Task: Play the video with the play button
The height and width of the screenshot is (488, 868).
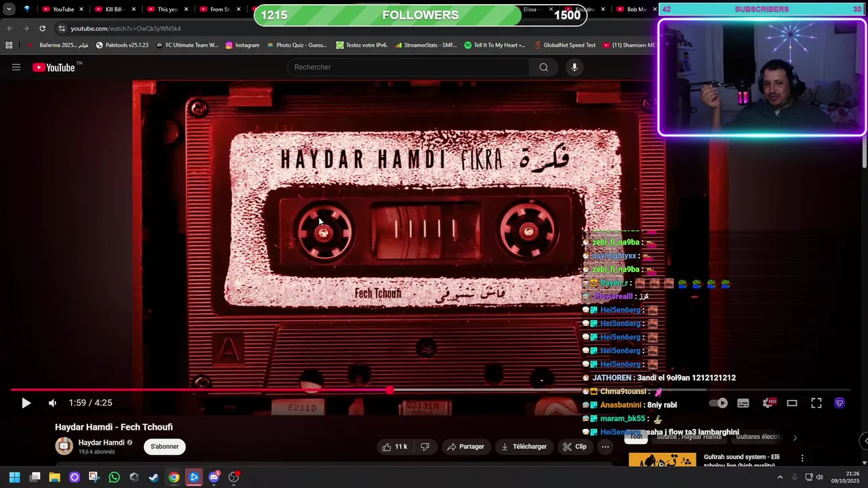Action: coord(26,403)
